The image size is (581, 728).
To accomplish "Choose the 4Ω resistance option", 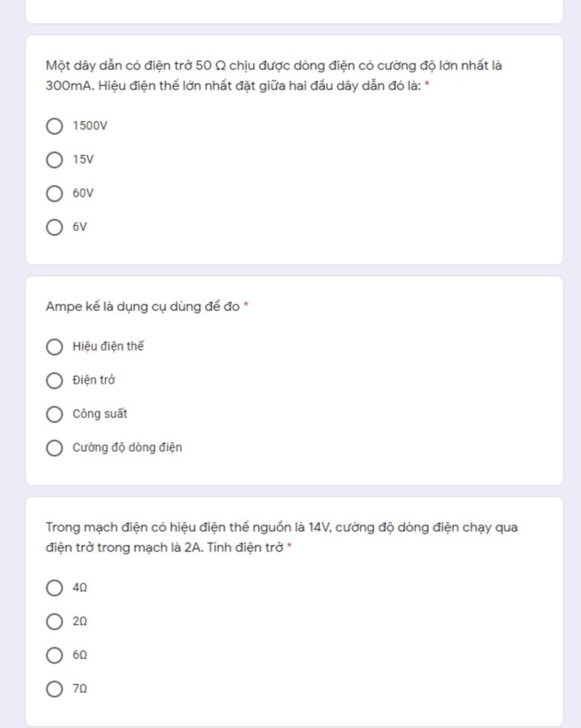I will coord(54,588).
